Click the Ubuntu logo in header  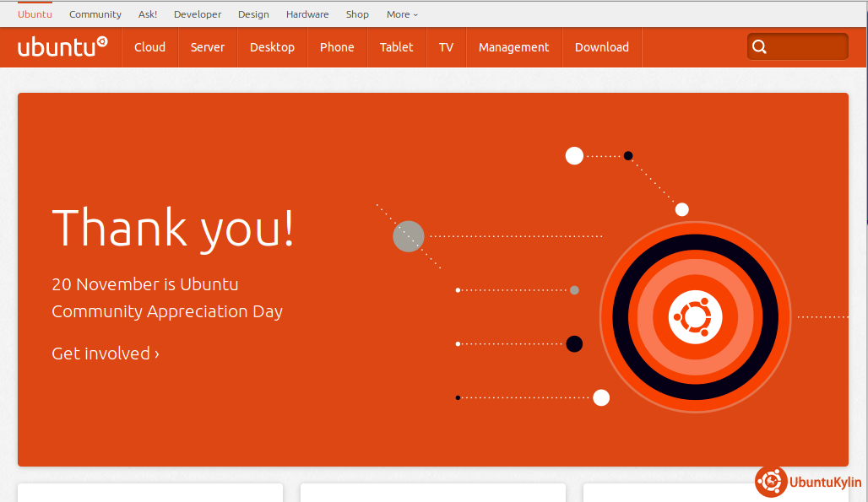[62, 46]
